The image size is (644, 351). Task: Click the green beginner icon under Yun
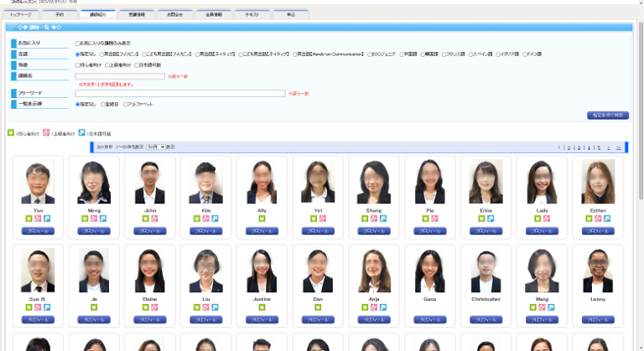(29, 219)
